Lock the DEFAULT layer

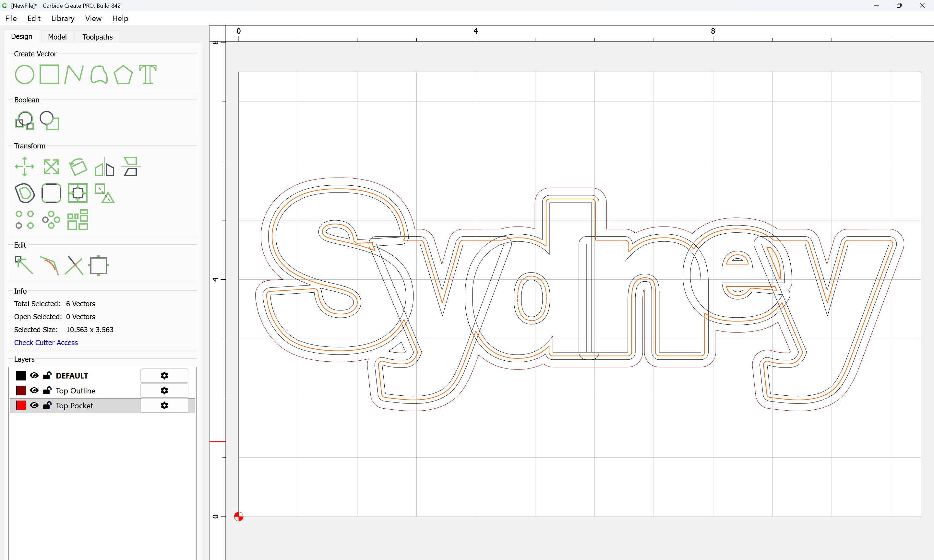[47, 376]
